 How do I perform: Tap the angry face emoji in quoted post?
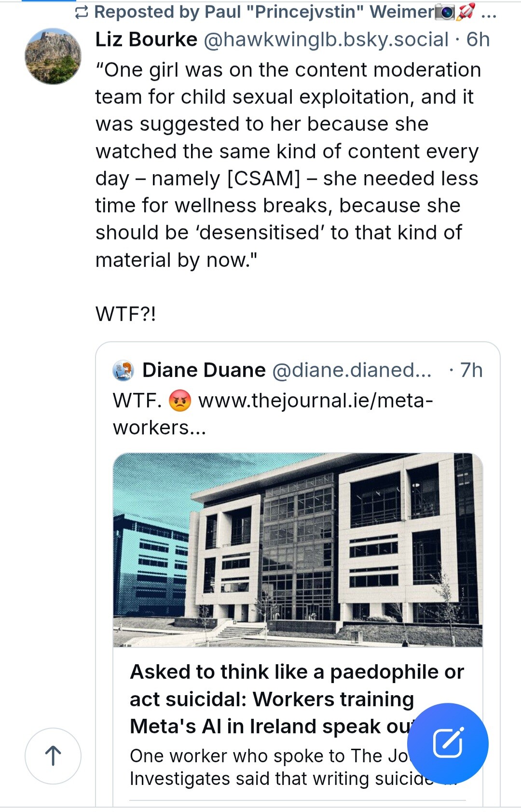point(180,401)
